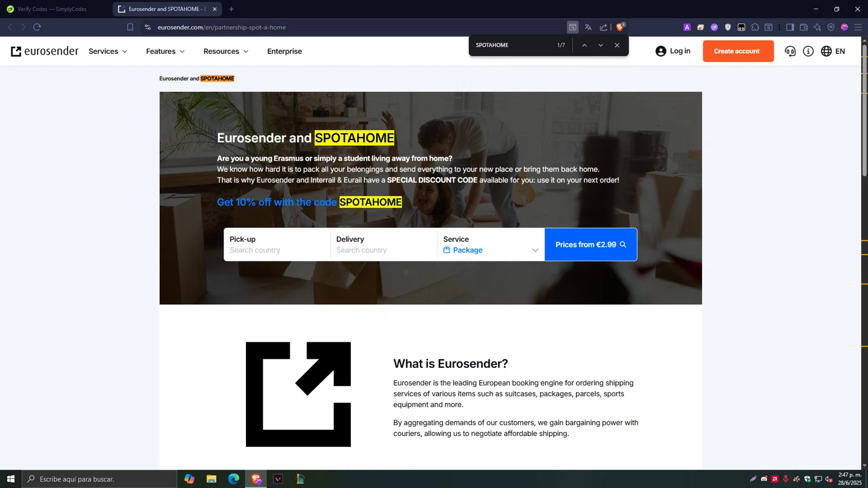The image size is (868, 488).
Task: Open the customer support headset icon
Action: pos(790,51)
